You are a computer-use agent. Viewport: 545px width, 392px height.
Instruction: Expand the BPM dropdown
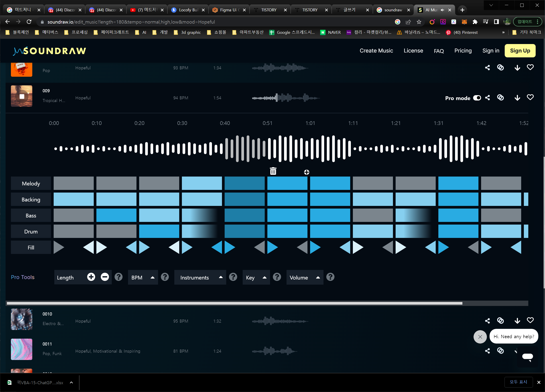click(x=143, y=277)
